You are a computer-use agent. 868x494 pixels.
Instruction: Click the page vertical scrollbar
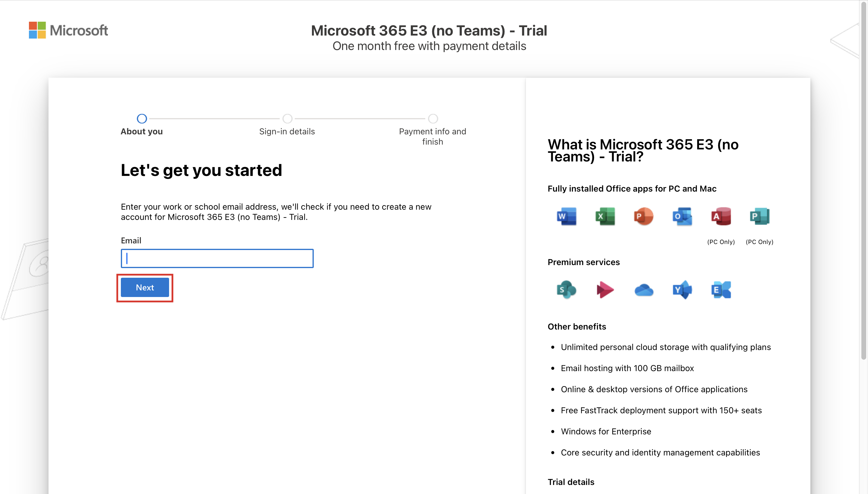point(863,180)
